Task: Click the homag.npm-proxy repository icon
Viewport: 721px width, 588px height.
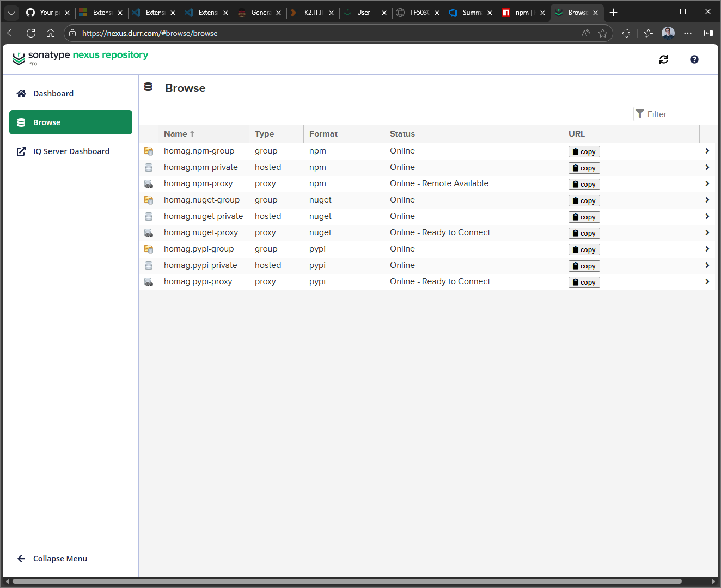Action: pos(149,184)
